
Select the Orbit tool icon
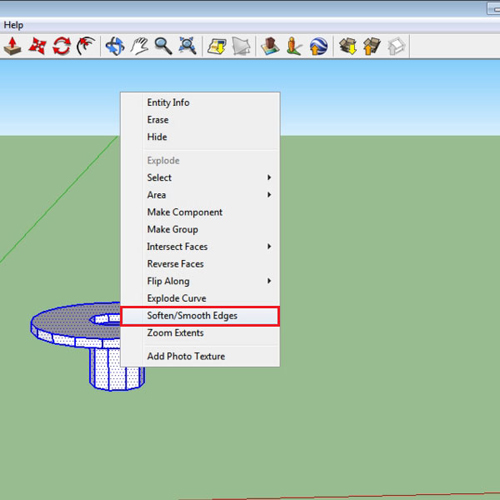115,46
